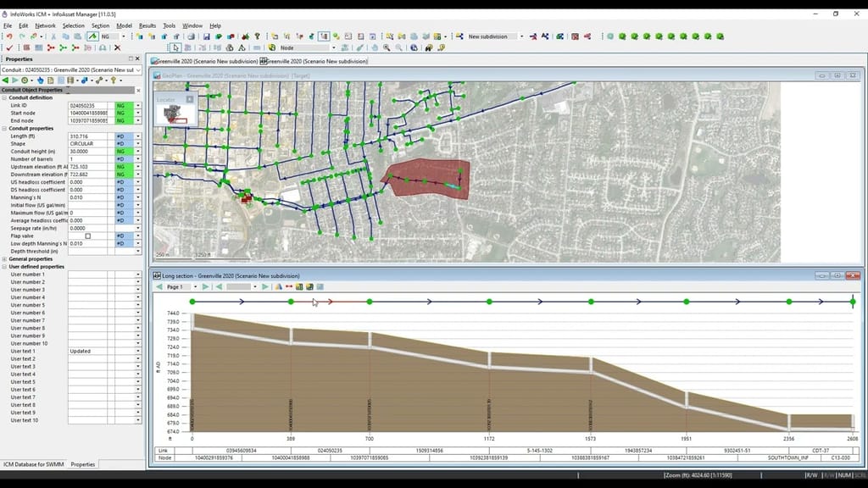Click the highlighted pen edit-mode icon
Image resolution: width=868 pixels, height=488 pixels.
92,36
